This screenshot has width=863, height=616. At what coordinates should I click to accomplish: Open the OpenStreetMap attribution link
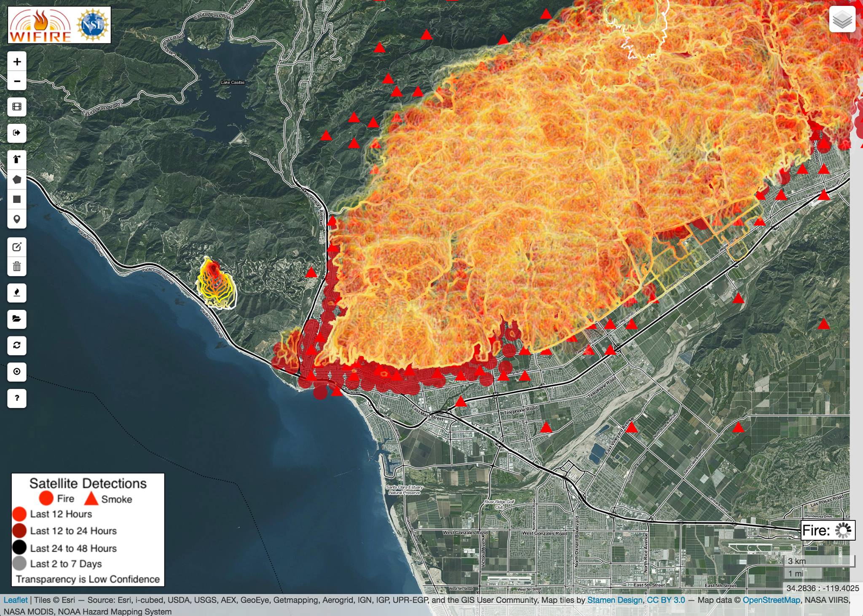771,600
